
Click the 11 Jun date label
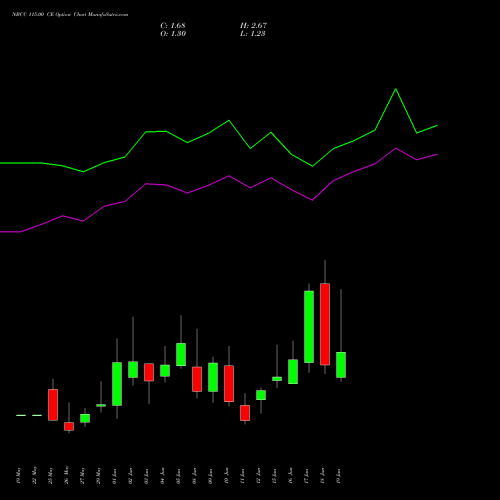242,476
